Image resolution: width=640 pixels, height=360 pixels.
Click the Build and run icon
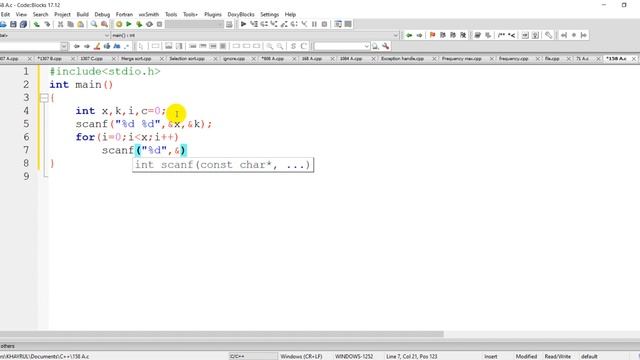tap(139, 24)
